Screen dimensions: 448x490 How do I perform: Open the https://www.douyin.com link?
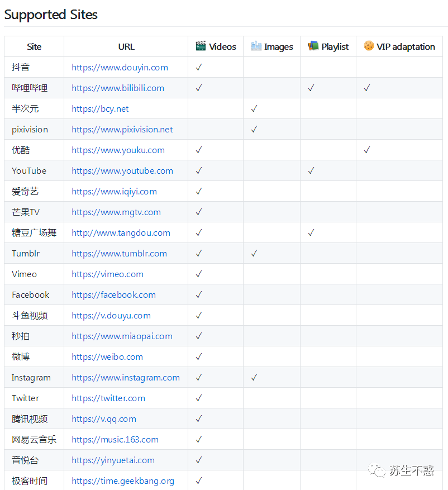pyautogui.click(x=120, y=67)
